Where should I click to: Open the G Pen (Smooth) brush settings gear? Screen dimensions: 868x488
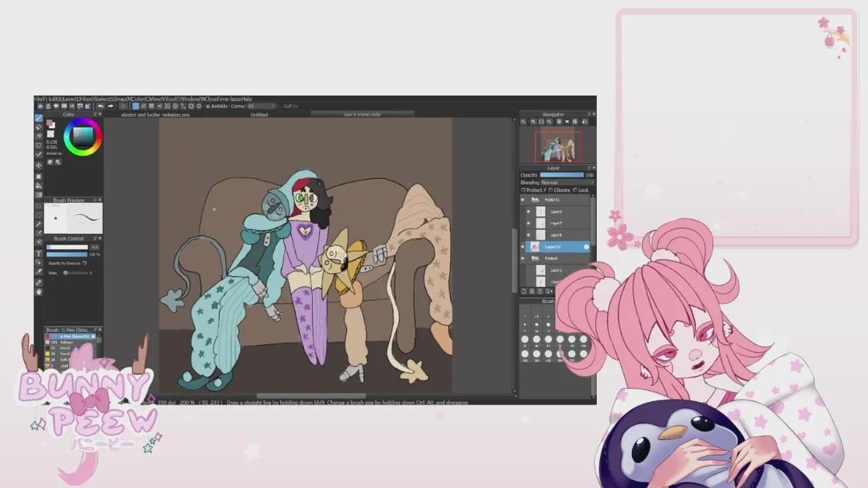coord(94,337)
